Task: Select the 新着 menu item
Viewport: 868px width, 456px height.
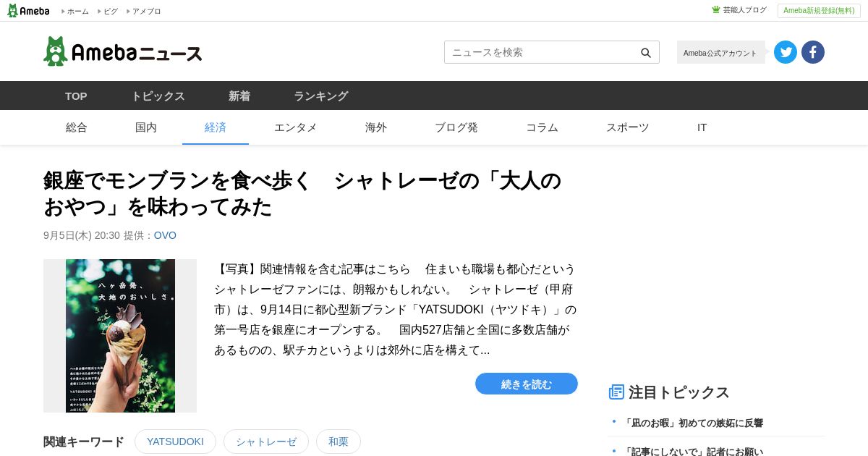Action: [239, 96]
